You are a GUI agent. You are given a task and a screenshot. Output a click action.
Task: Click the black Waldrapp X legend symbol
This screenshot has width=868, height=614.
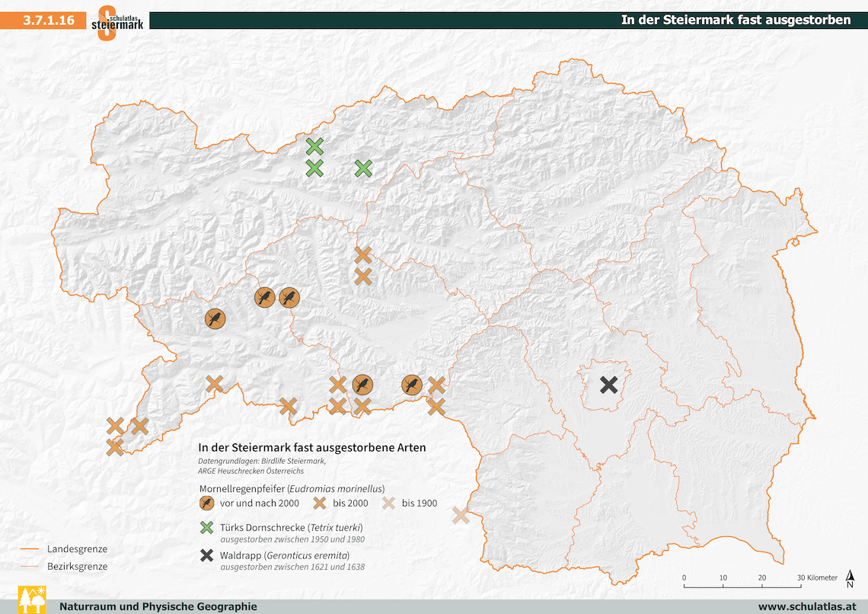click(x=206, y=555)
